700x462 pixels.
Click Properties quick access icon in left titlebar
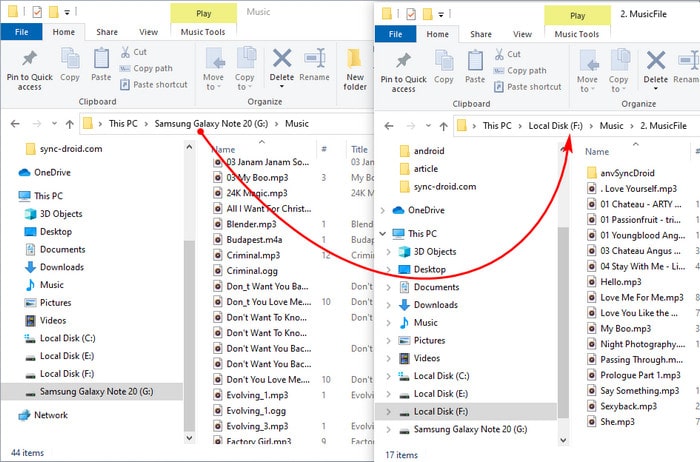click(x=37, y=12)
